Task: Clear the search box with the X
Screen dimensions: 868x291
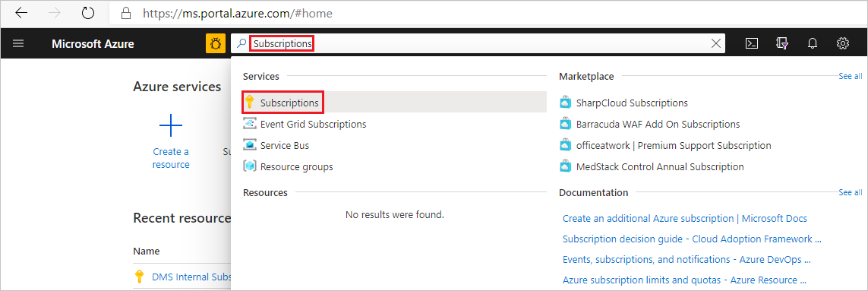Action: point(716,44)
